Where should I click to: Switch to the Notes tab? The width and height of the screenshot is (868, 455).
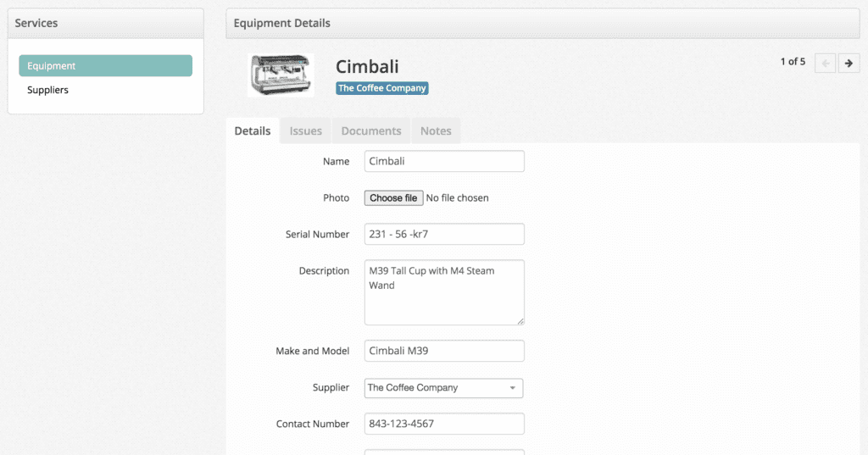436,130
